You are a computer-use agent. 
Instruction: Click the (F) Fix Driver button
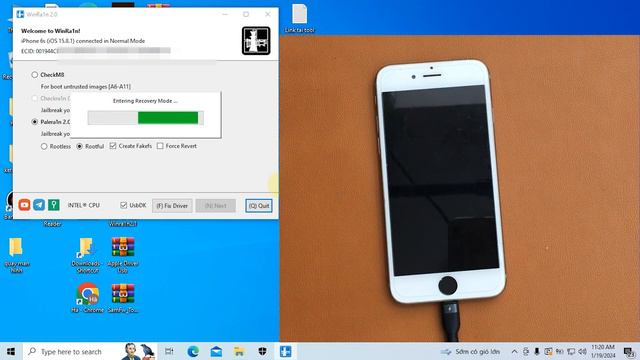pyautogui.click(x=172, y=206)
